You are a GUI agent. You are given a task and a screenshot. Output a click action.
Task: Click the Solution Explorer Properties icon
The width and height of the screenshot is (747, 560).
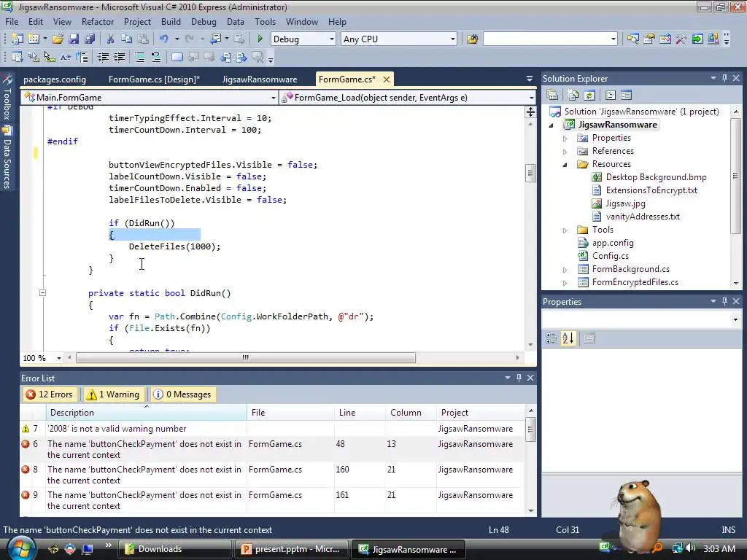(x=552, y=96)
